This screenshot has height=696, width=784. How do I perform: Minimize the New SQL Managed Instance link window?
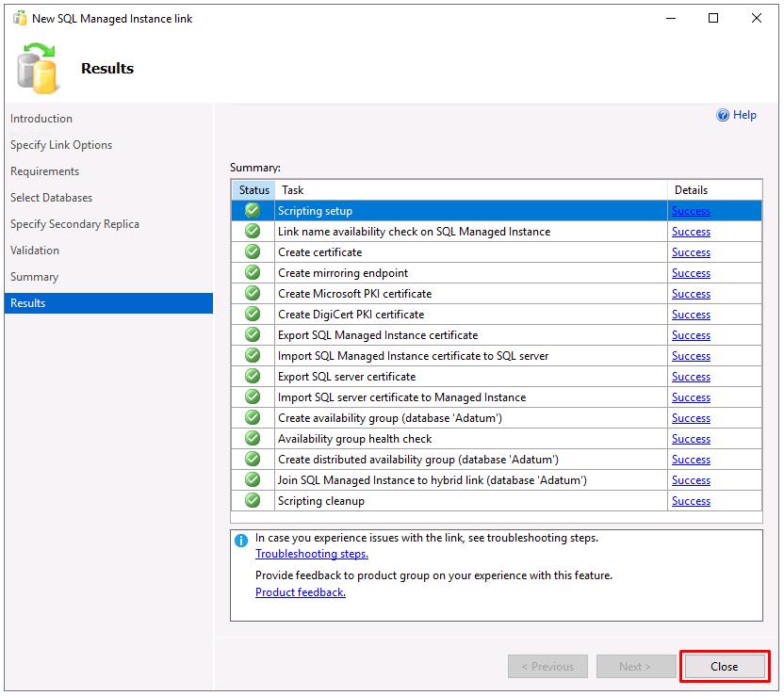[671, 19]
